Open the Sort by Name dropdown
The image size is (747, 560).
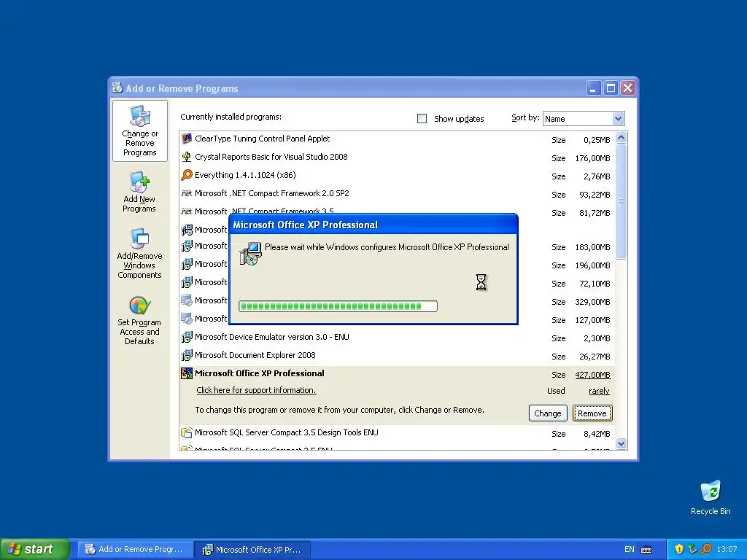[x=618, y=119]
